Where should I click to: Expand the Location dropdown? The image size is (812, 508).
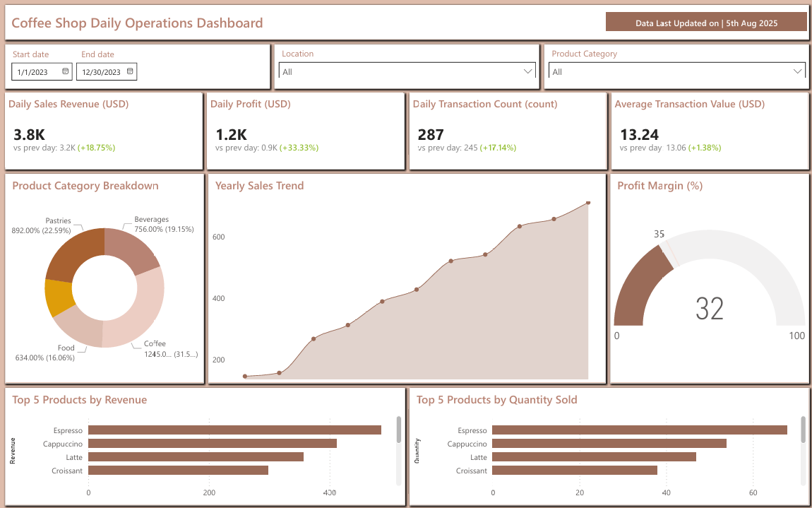[407, 71]
